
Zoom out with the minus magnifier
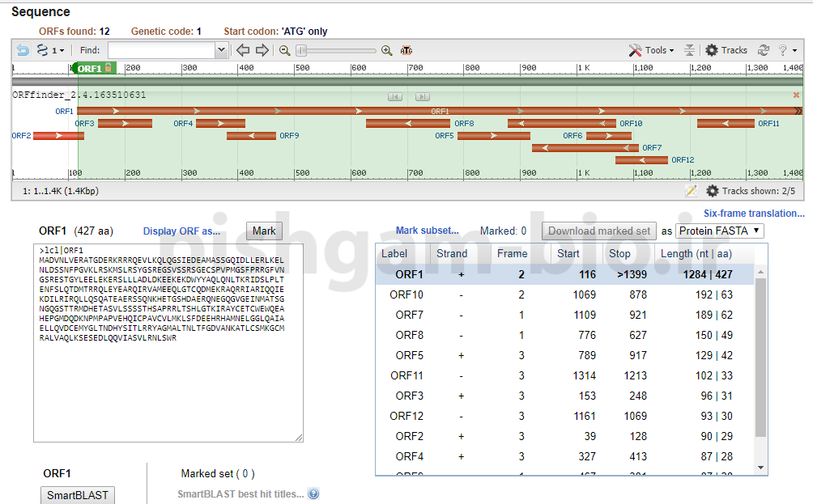click(x=284, y=50)
